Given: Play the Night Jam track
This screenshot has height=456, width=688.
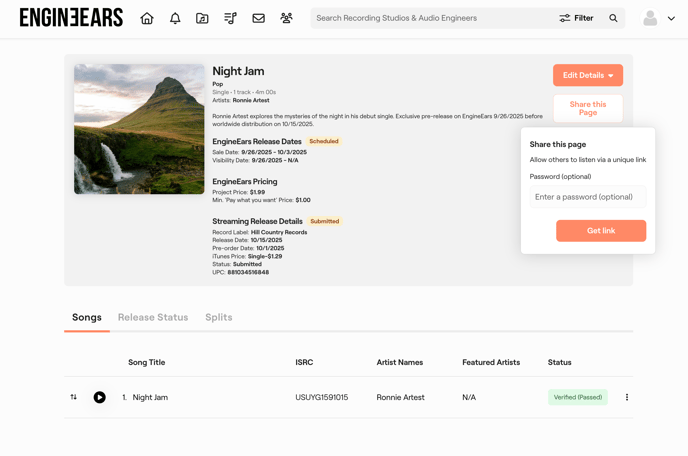Looking at the screenshot, I should [100, 397].
